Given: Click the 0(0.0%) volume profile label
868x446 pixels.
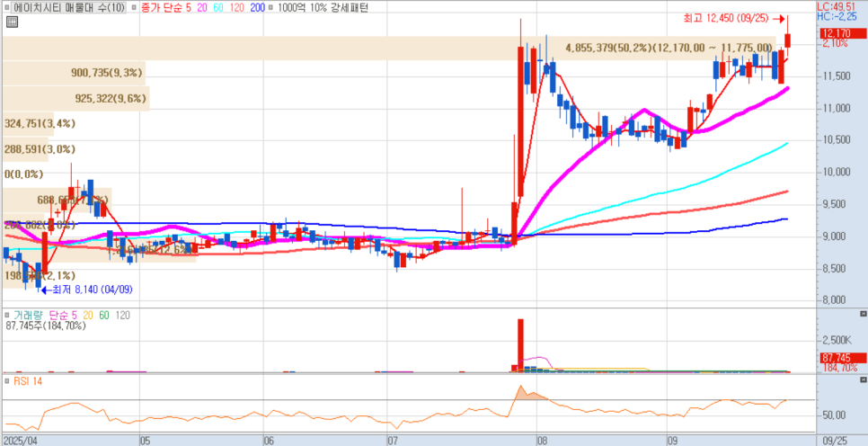Looking at the screenshot, I should (23, 174).
